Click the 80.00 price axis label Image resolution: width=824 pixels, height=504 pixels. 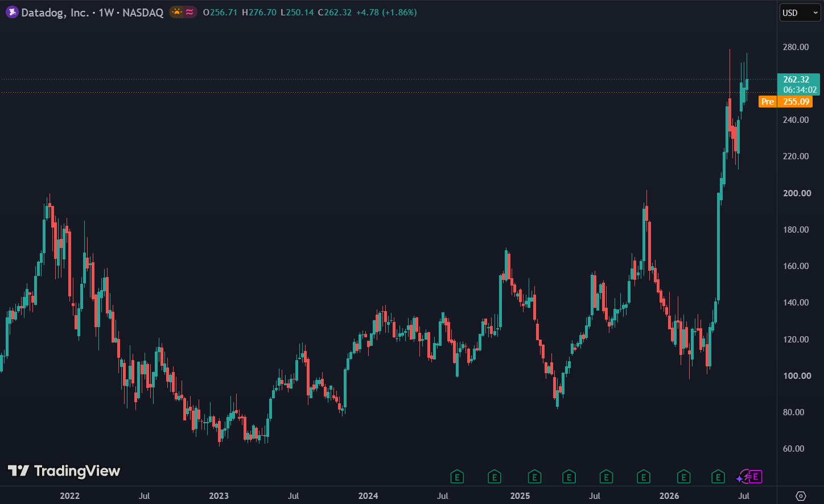(793, 412)
